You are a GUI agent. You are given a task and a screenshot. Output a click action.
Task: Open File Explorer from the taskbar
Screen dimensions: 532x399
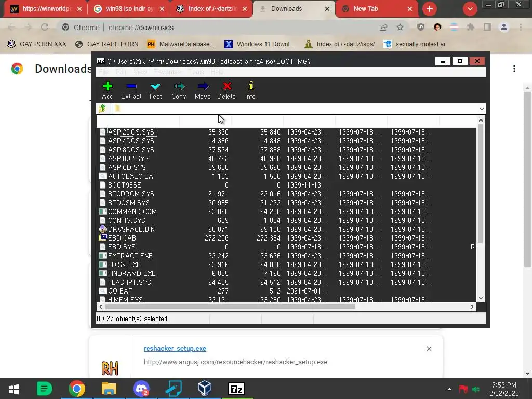[x=109, y=389]
